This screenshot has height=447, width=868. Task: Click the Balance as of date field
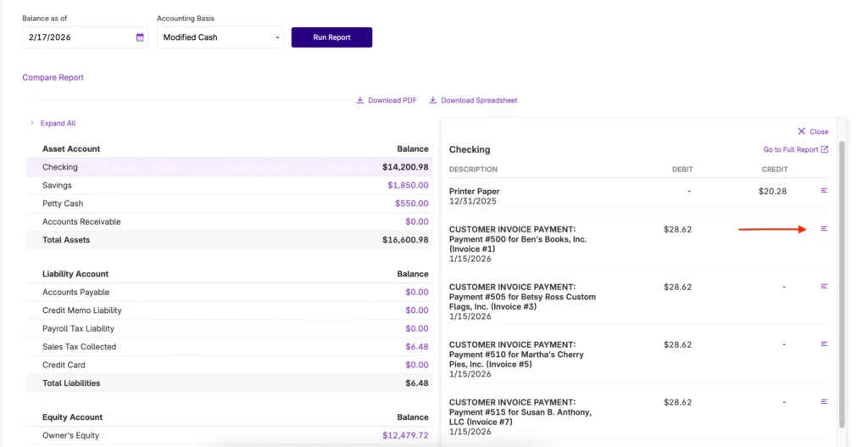click(x=81, y=37)
